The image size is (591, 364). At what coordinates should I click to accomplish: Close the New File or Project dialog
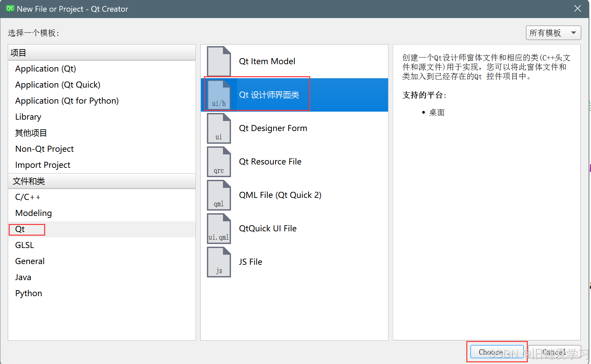coord(578,9)
